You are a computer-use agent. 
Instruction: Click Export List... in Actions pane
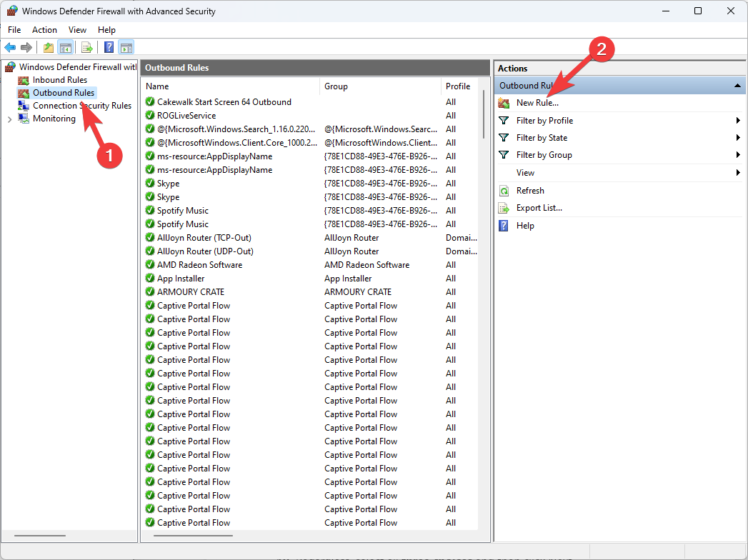539,208
